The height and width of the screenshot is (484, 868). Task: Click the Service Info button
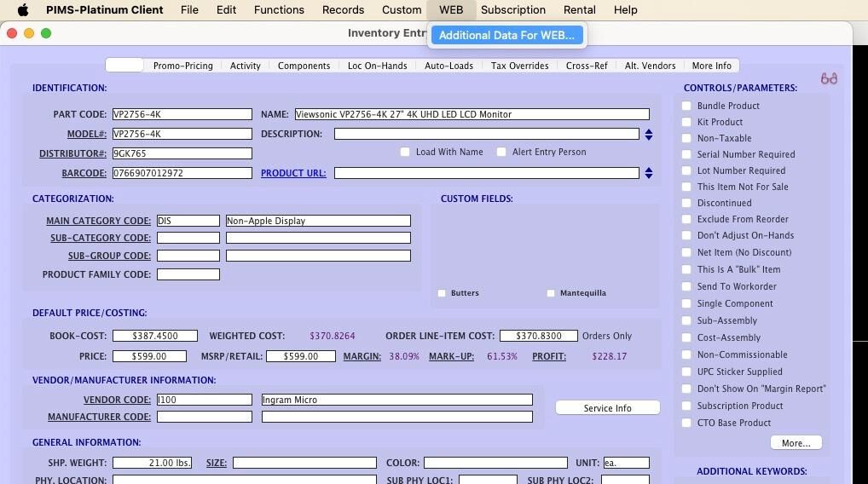(608, 407)
